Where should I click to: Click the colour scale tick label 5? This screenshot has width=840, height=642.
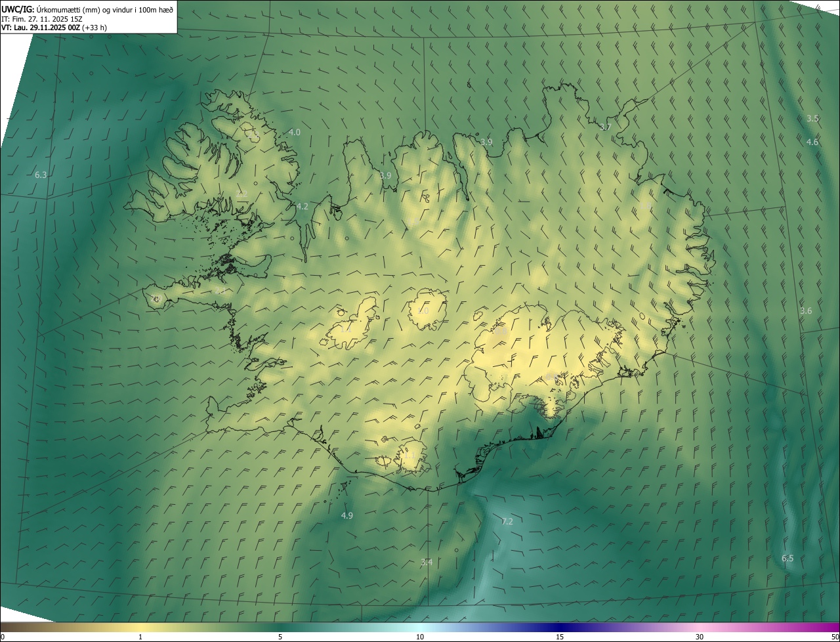(x=280, y=637)
